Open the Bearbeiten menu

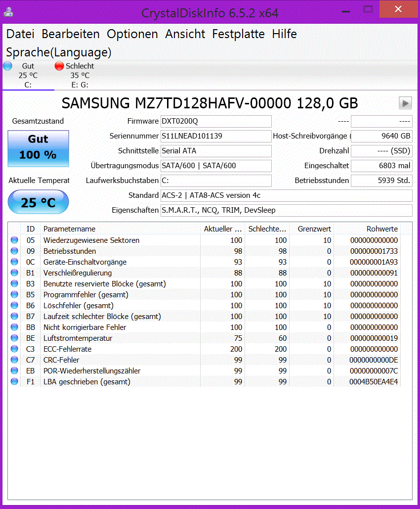pyautogui.click(x=70, y=34)
